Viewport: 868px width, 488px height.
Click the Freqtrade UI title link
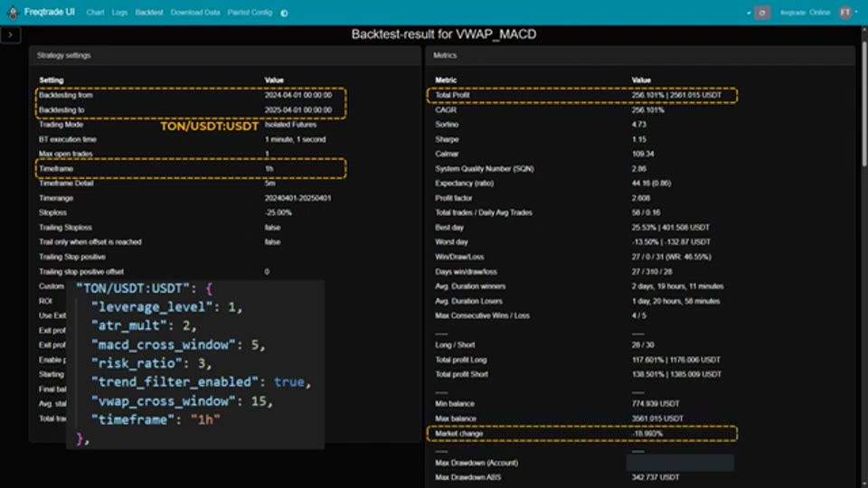pyautogui.click(x=49, y=12)
